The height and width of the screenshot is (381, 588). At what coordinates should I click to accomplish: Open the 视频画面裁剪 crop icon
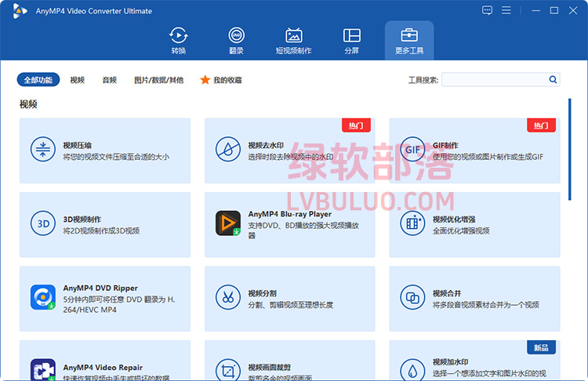[227, 370]
